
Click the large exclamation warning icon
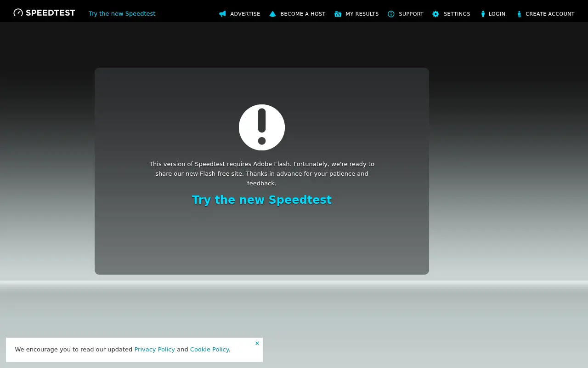(x=262, y=127)
